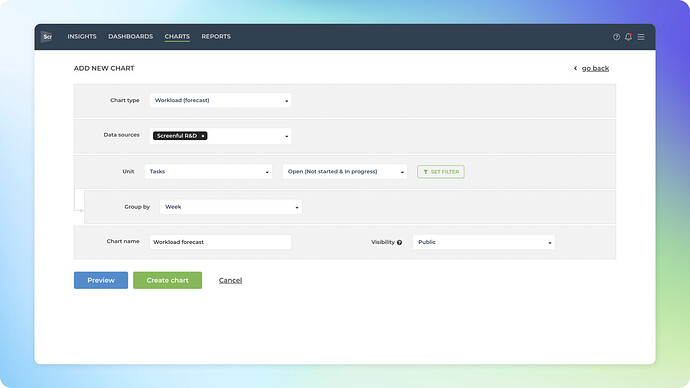Click the Chart name input field
This screenshot has width=690, height=388.
tap(220, 242)
